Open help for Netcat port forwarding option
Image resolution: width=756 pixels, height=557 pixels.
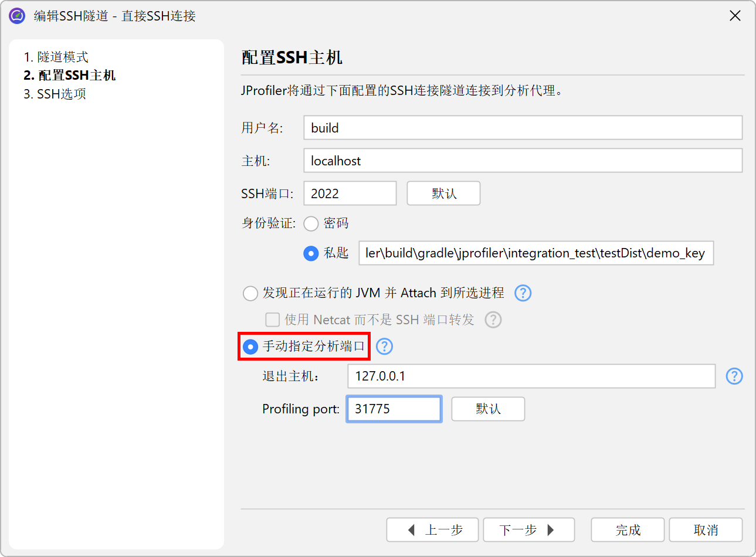(493, 320)
